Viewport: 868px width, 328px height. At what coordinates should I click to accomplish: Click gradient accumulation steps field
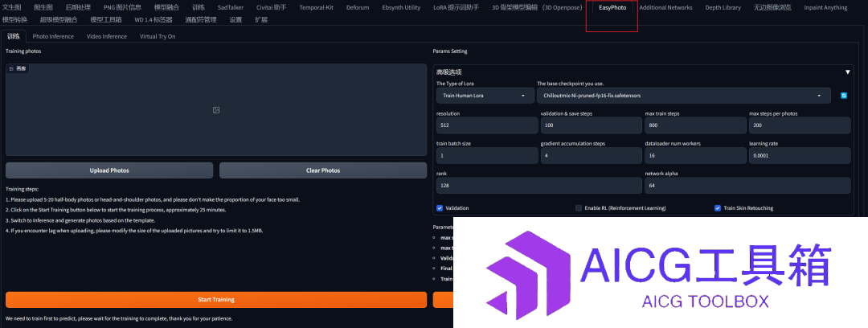click(x=592, y=156)
